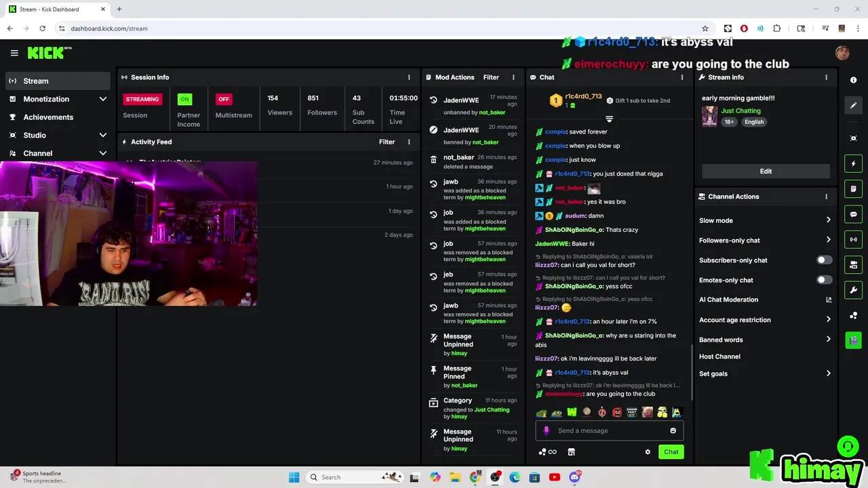This screenshot has height=488, width=868.
Task: Open the broadcast signal widget icon in right sidebar
Action: click(853, 239)
